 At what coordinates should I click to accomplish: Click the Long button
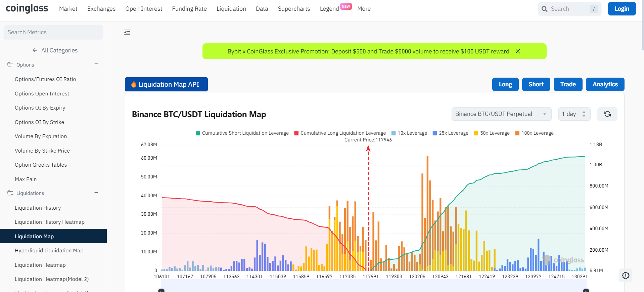pos(505,84)
